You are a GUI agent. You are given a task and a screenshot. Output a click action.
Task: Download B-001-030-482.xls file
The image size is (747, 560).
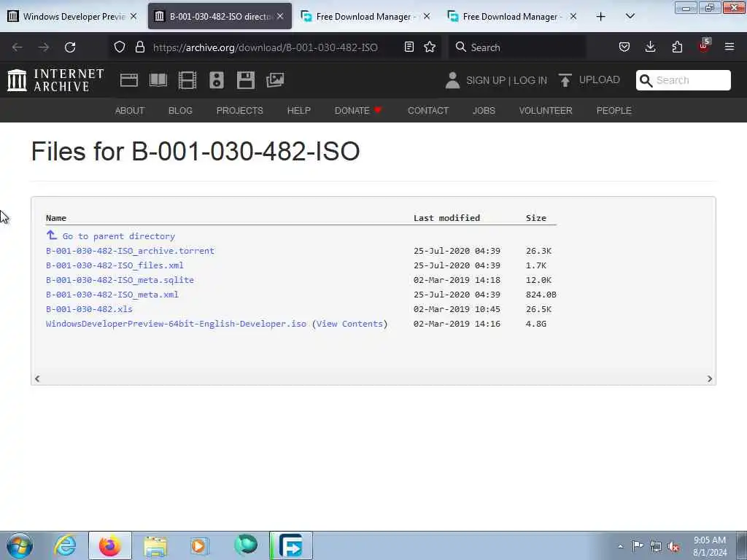[89, 309]
